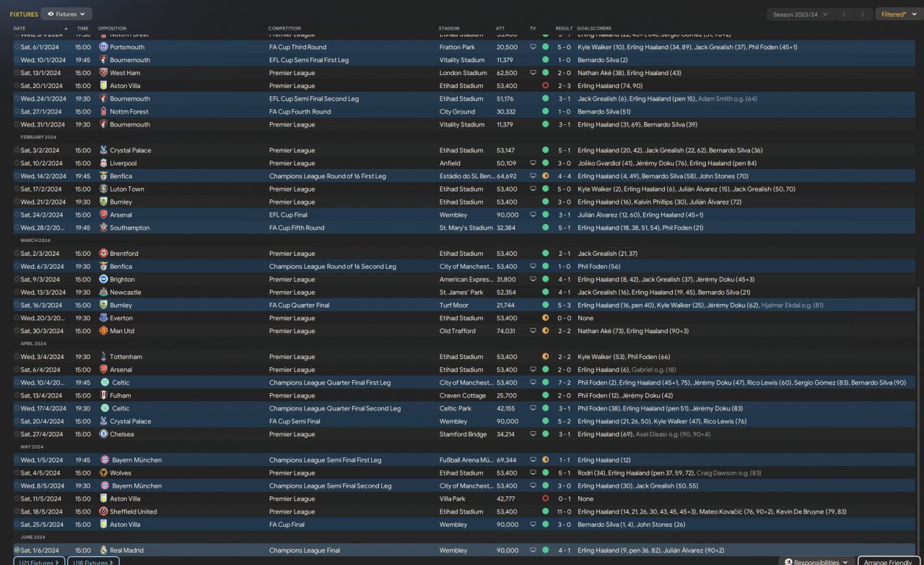Screen dimensions: 924x565
Task: Click the West Ham club badge
Action: (103, 73)
